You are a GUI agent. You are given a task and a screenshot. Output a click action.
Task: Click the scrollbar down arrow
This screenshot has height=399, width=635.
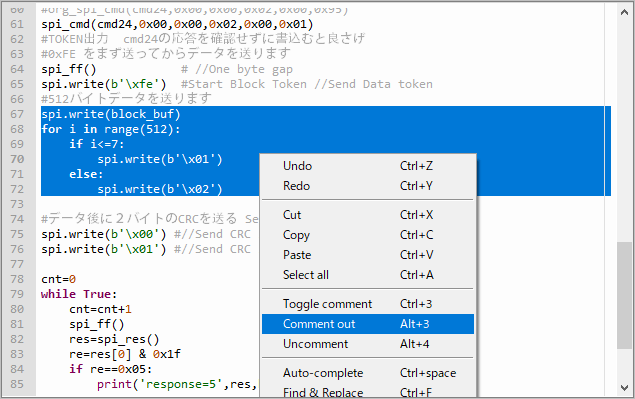coord(624,388)
